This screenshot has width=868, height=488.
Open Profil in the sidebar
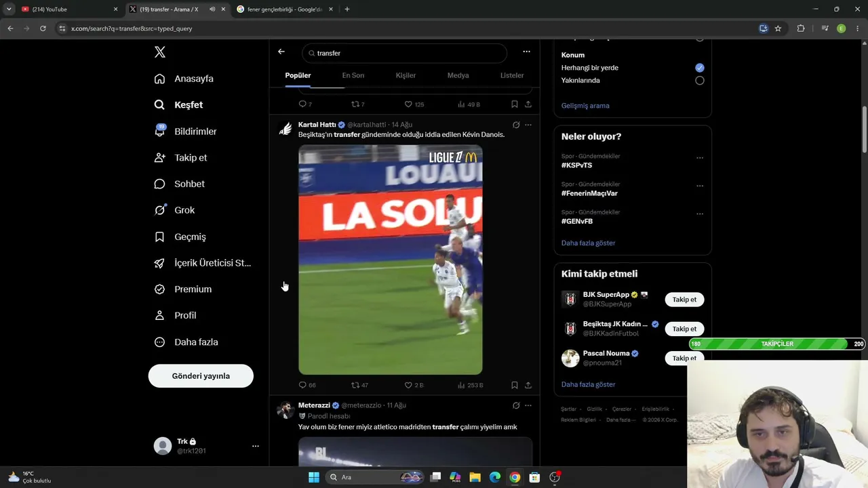175,315
